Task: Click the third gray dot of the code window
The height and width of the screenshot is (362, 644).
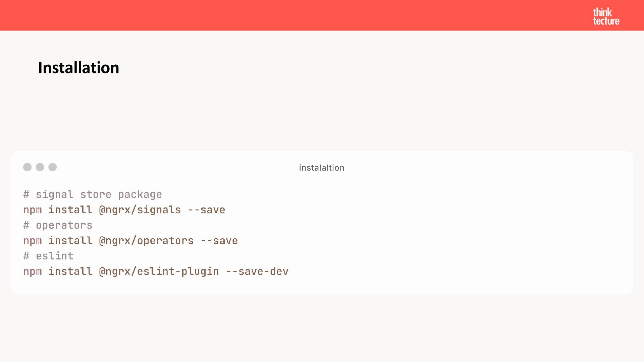Action: (53, 167)
